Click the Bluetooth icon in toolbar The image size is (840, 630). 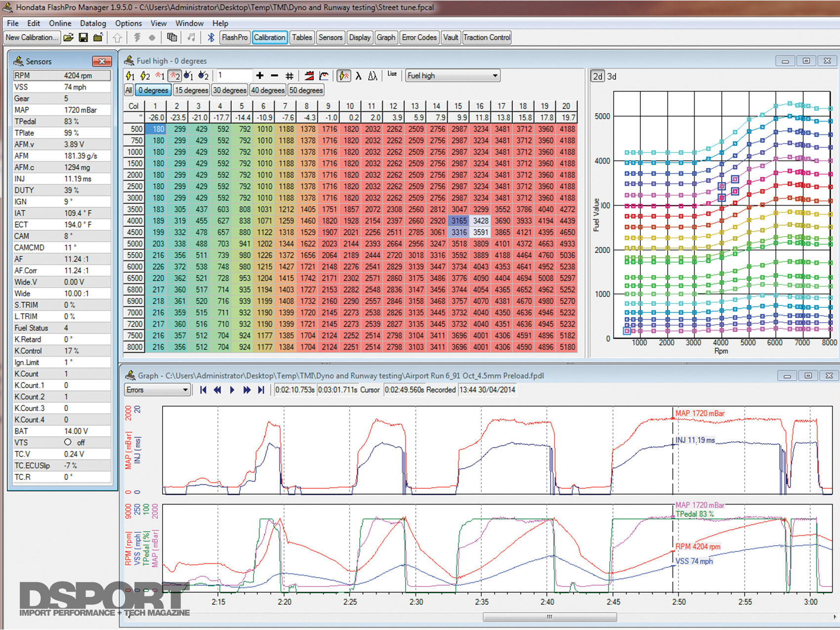(211, 38)
